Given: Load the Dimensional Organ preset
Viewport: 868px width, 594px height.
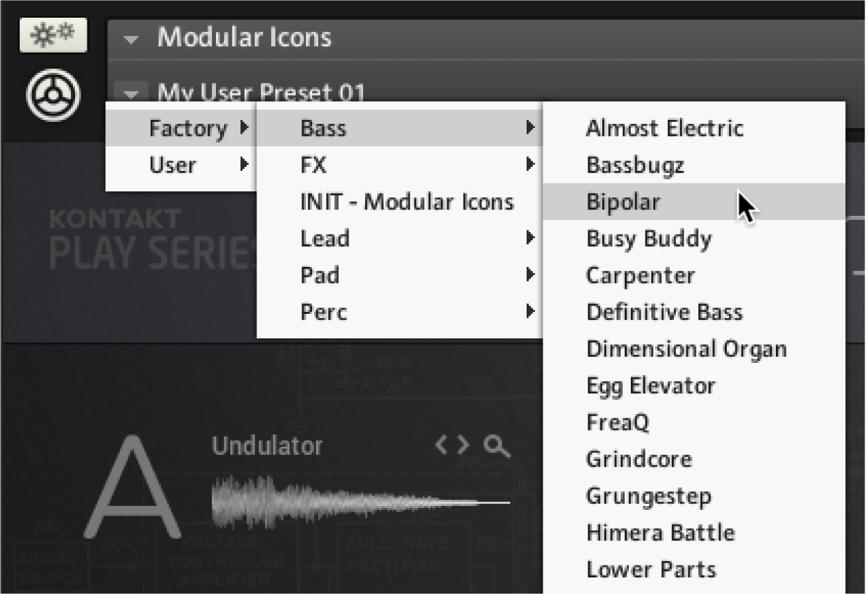Looking at the screenshot, I should coord(686,349).
